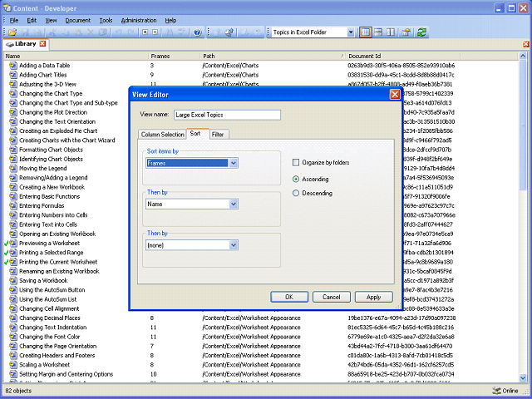This screenshot has width=532, height=399.
Task: Select the horizontal split layout icon
Action: tap(378, 32)
